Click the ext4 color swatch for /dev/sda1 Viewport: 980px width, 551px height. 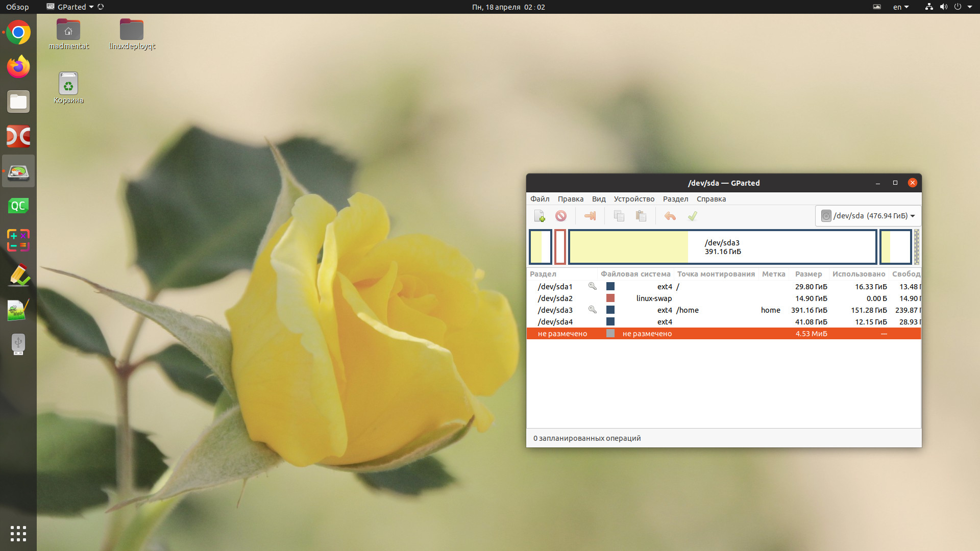(610, 286)
